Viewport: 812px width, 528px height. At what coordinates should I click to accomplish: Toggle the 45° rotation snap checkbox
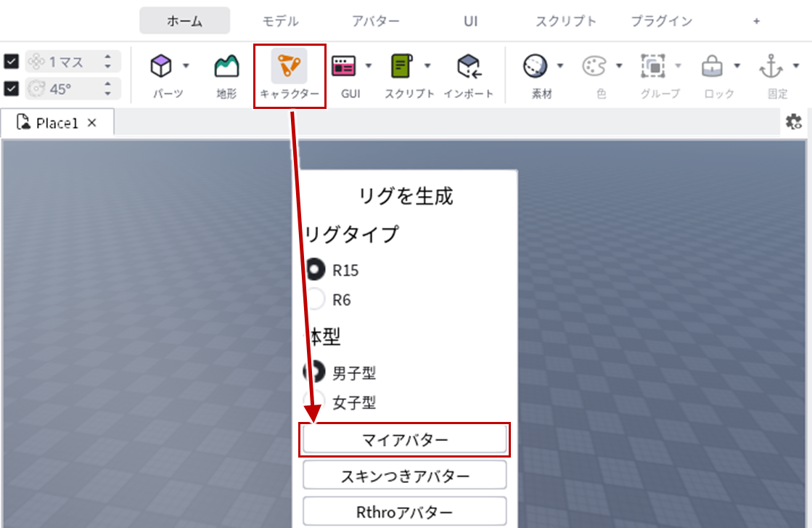(x=12, y=89)
